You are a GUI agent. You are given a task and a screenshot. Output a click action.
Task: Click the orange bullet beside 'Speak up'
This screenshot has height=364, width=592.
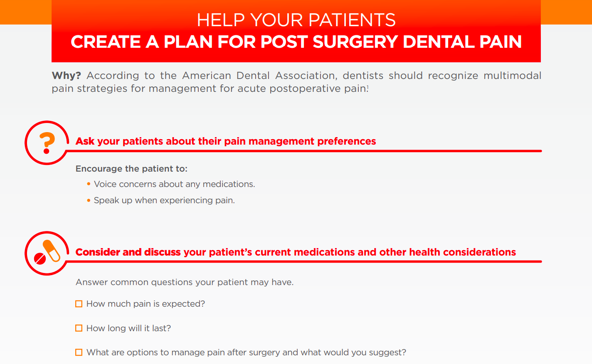pyautogui.click(x=89, y=200)
